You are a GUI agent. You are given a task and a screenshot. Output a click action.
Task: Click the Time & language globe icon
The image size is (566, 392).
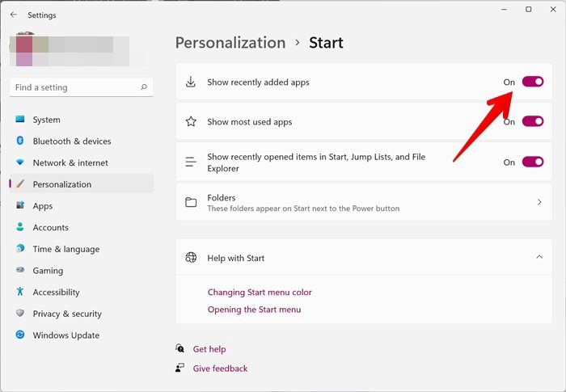(x=20, y=248)
